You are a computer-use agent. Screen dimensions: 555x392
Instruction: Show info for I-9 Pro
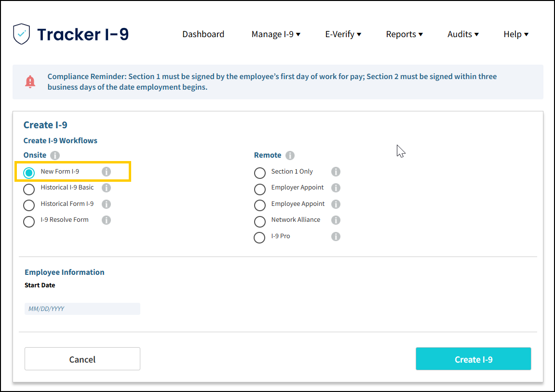[x=336, y=236]
